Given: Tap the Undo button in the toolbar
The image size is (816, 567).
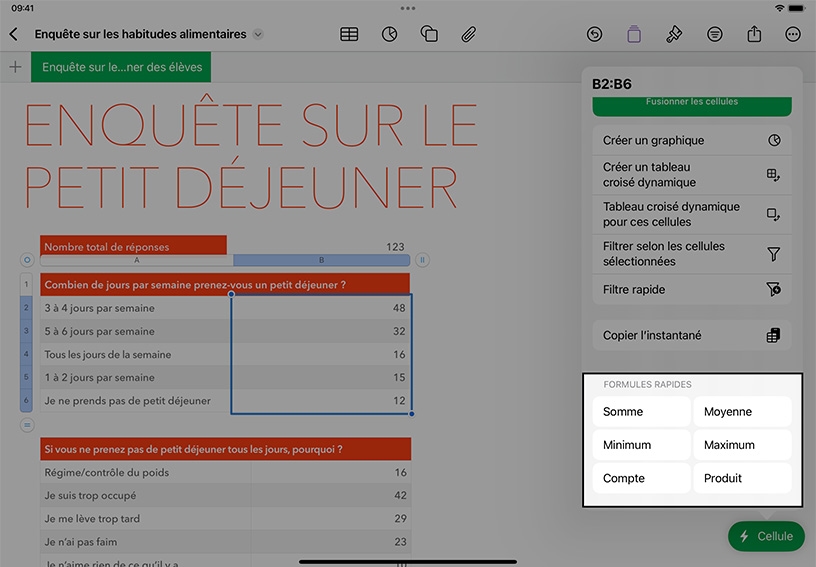Looking at the screenshot, I should (594, 34).
